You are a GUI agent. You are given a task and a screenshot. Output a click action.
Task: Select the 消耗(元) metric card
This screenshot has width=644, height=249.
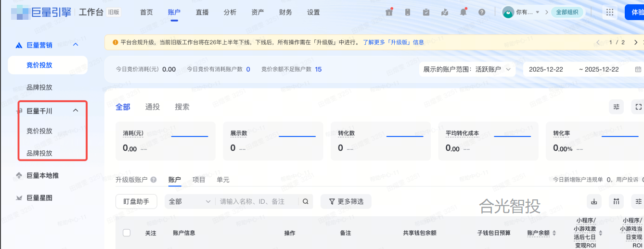166,141
